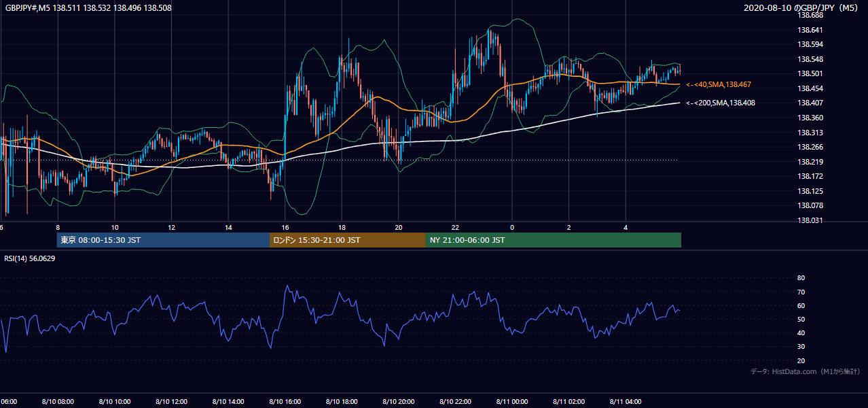Click the bottom date label 8/10 08:00
The height and width of the screenshot is (408, 868).
pos(58,402)
